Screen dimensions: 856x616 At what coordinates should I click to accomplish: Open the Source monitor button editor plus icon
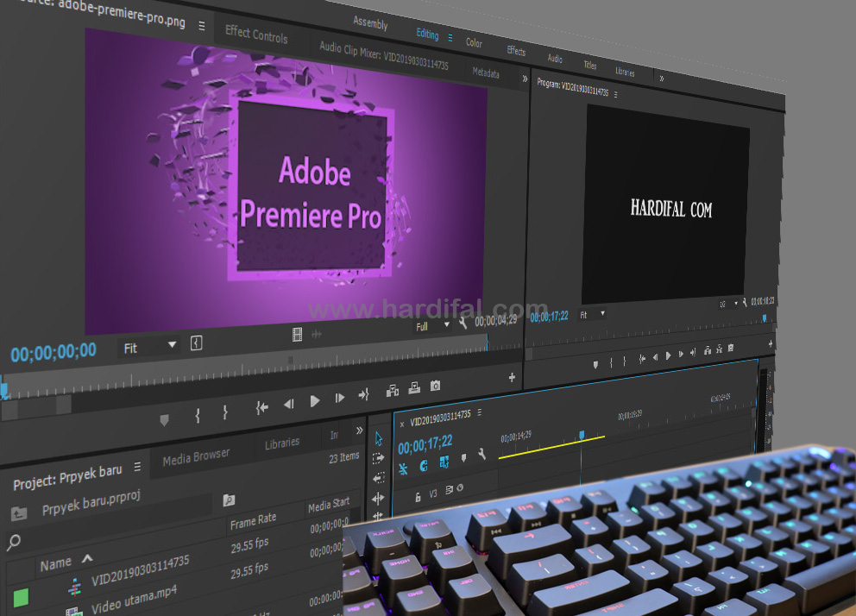click(512, 377)
